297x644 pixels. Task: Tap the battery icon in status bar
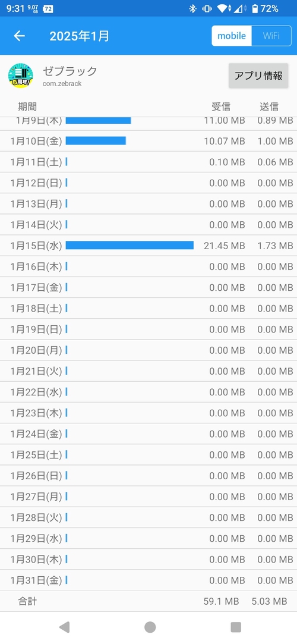(255, 9)
